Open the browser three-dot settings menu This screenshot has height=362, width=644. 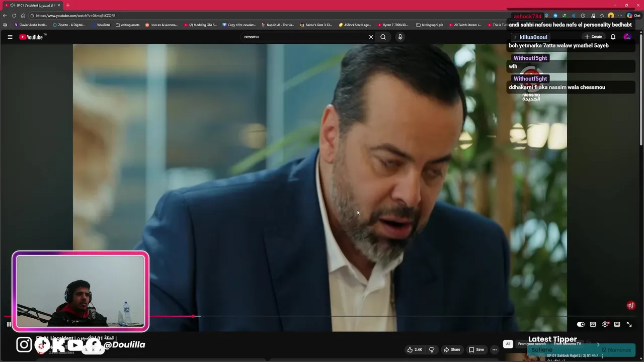coord(620,16)
